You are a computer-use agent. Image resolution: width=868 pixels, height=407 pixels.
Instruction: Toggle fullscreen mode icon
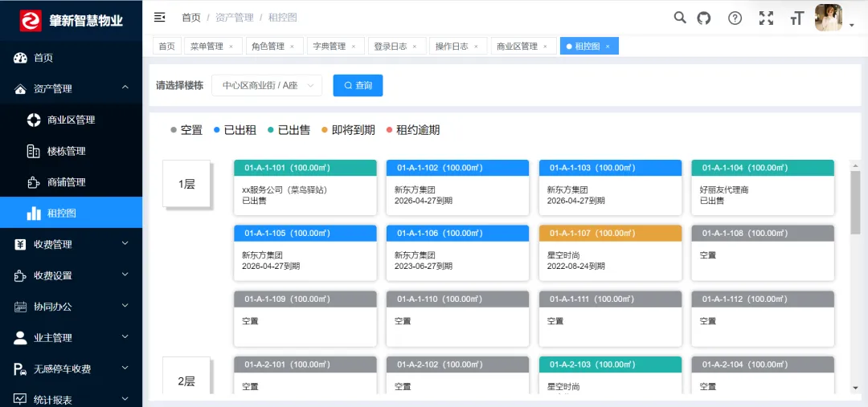[x=766, y=18]
